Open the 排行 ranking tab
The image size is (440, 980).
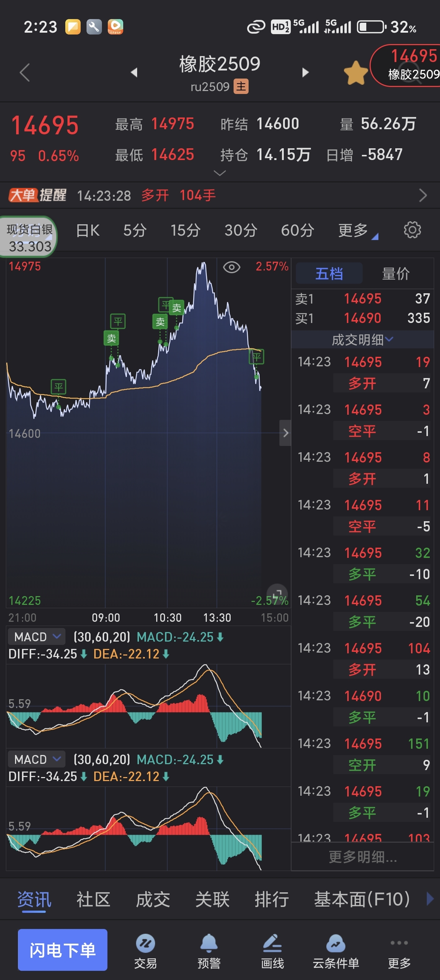point(272,899)
